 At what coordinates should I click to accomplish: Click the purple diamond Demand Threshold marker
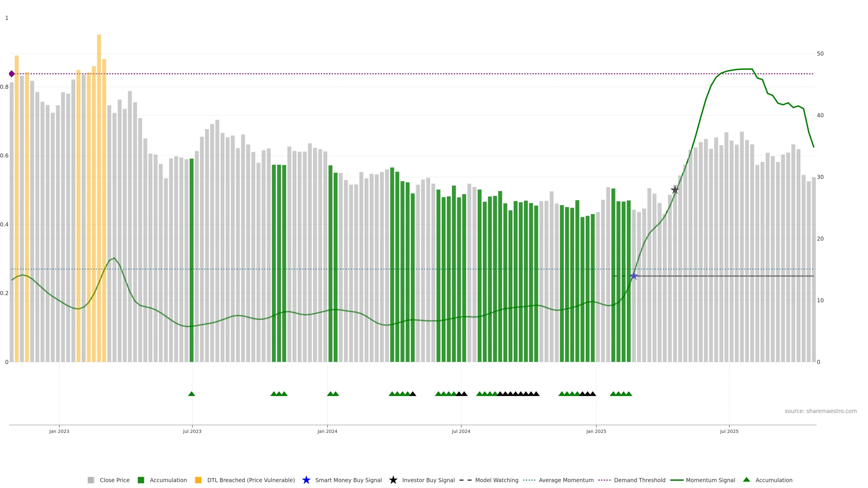point(12,74)
